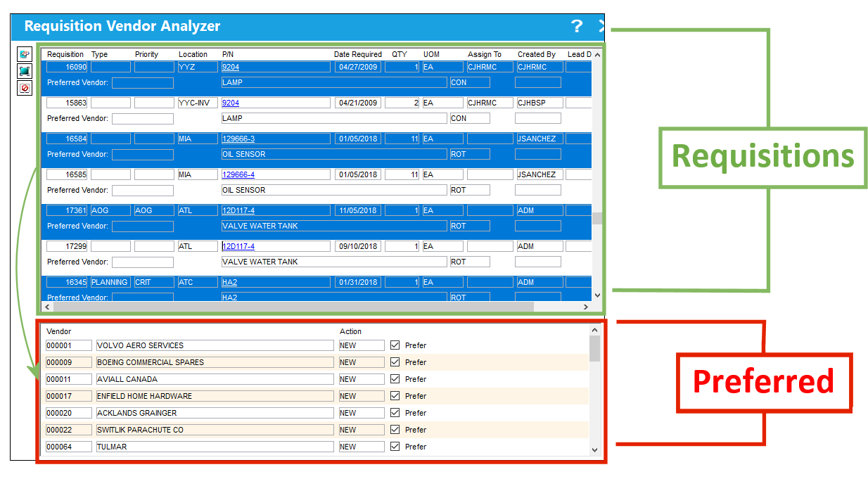Open P/N 9204 link on requisition 15863
The width and height of the screenshot is (868, 479).
[x=231, y=103]
